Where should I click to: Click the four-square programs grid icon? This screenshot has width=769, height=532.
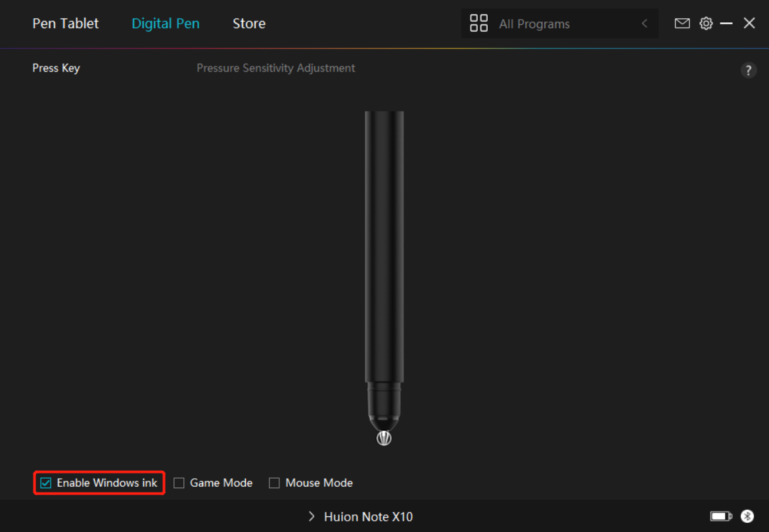coord(479,24)
